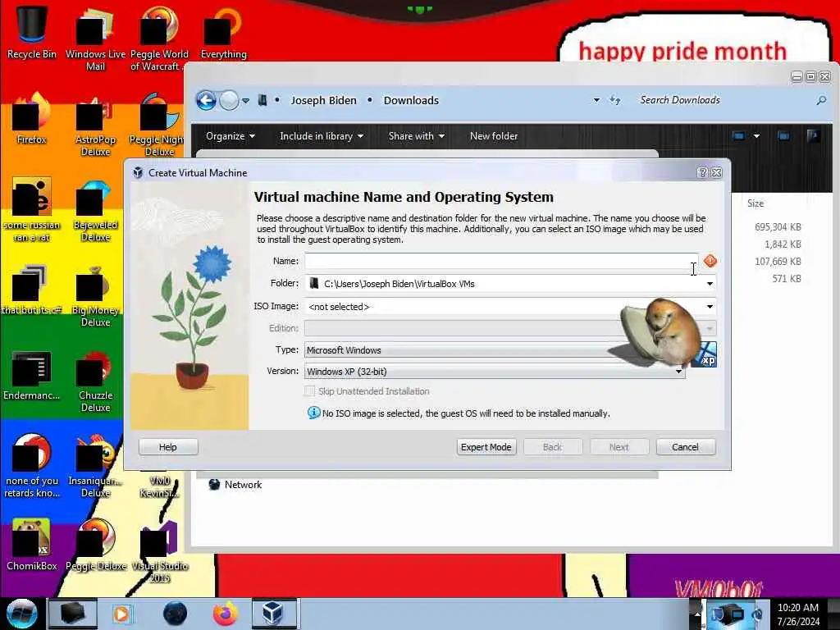The height and width of the screenshot is (630, 840).
Task: Click the Size column header in Explorer
Action: point(756,203)
